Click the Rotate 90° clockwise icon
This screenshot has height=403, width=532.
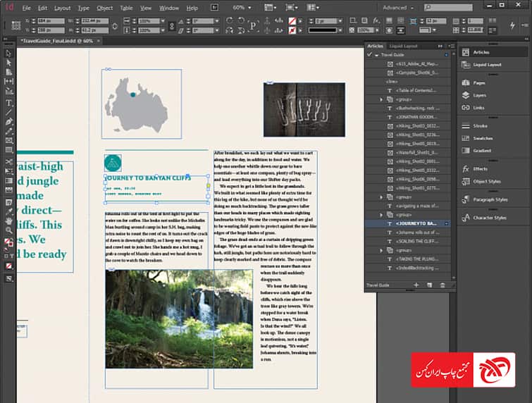tap(230, 20)
